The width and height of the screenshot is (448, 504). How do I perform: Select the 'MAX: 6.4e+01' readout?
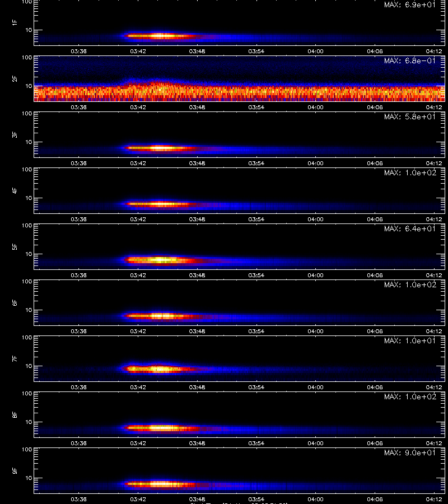410,229
